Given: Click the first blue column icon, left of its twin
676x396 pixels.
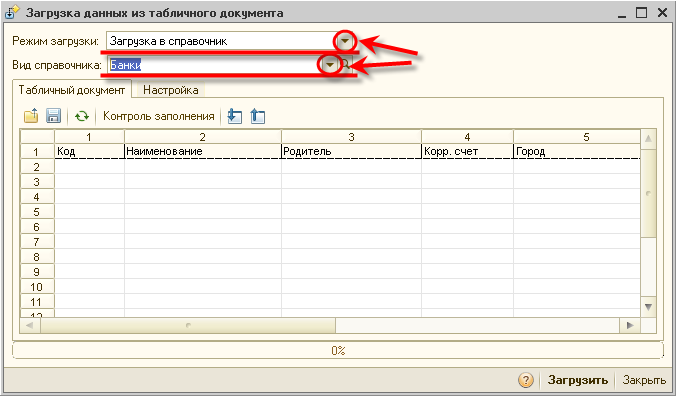Looking at the screenshot, I should point(235,116).
